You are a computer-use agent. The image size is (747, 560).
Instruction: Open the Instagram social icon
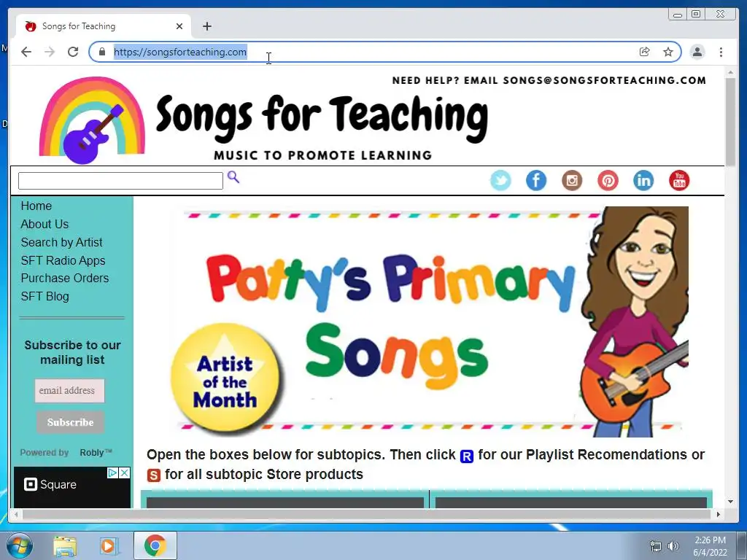[x=572, y=181]
